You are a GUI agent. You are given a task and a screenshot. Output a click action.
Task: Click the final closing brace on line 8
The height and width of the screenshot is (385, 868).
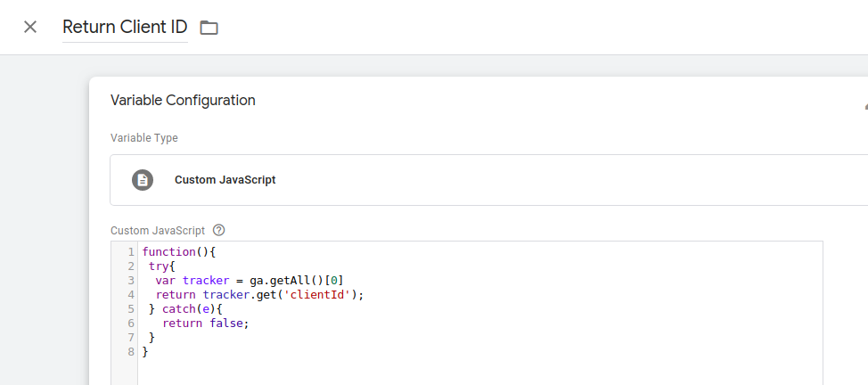(x=145, y=352)
